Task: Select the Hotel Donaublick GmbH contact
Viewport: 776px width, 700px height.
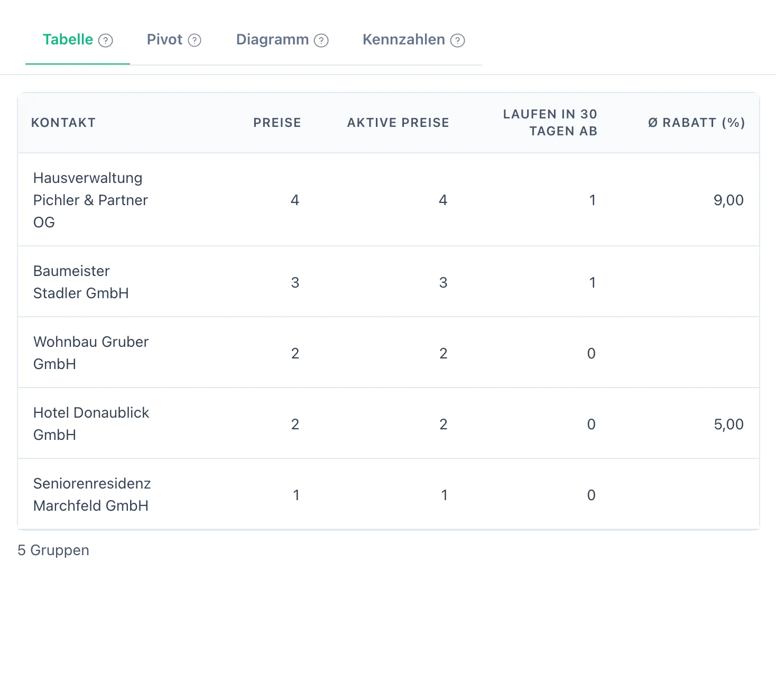Action: click(91, 423)
